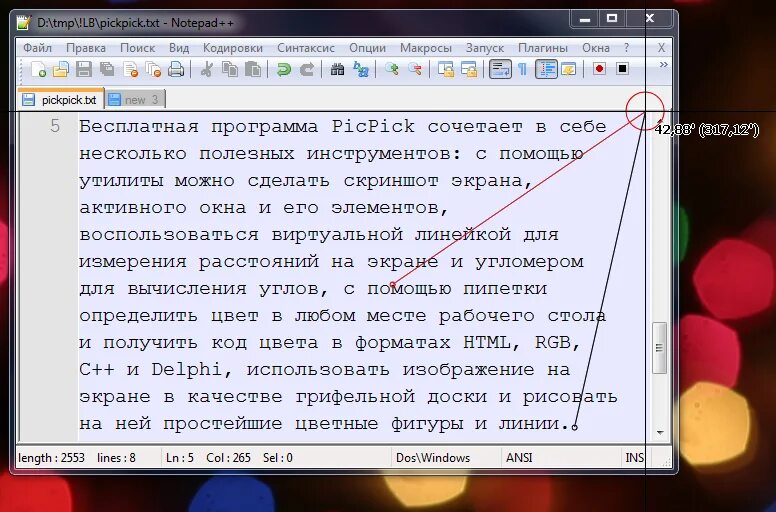Viewport: 776px width, 512px height.
Task: Open the Опции menu
Action: coord(367,48)
